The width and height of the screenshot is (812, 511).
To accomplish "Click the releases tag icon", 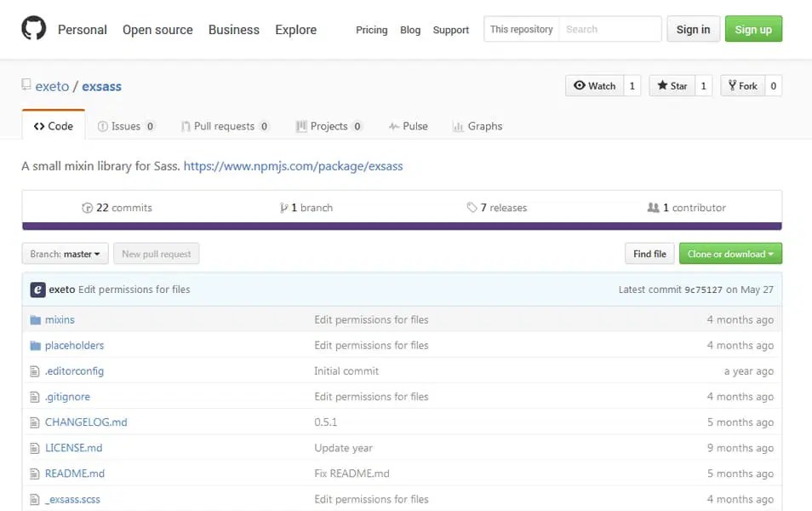I will pos(471,207).
